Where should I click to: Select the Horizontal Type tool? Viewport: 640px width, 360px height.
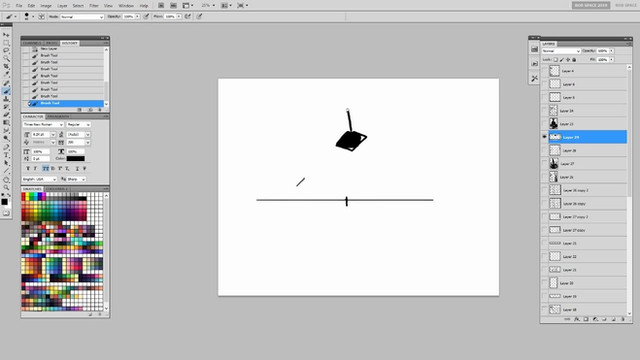(x=6, y=155)
